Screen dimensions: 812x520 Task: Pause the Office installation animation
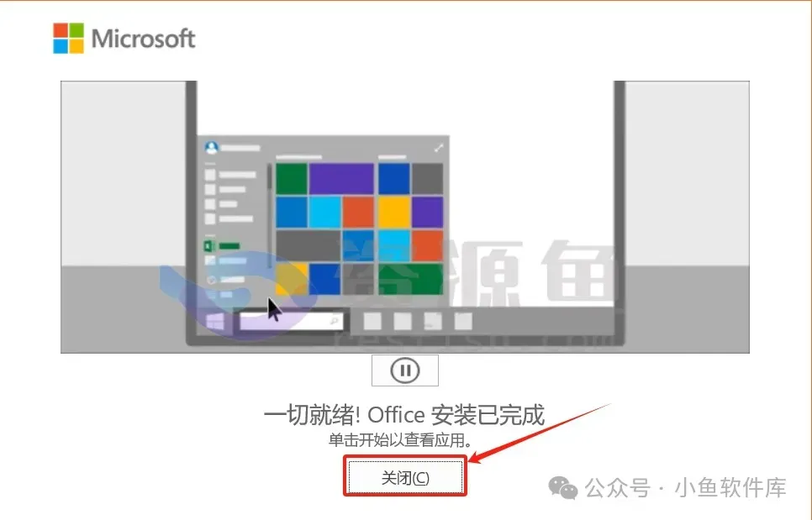405,370
